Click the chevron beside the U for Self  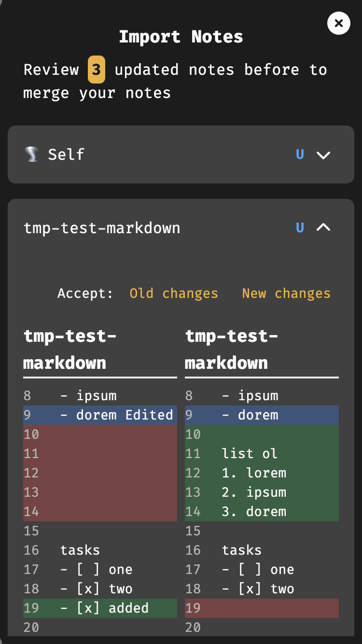pos(323,154)
